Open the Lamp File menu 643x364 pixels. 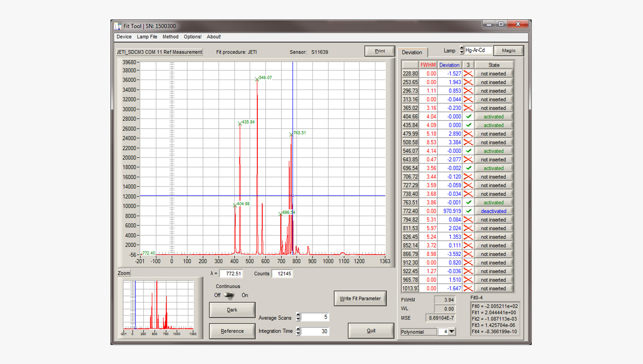[x=147, y=37]
